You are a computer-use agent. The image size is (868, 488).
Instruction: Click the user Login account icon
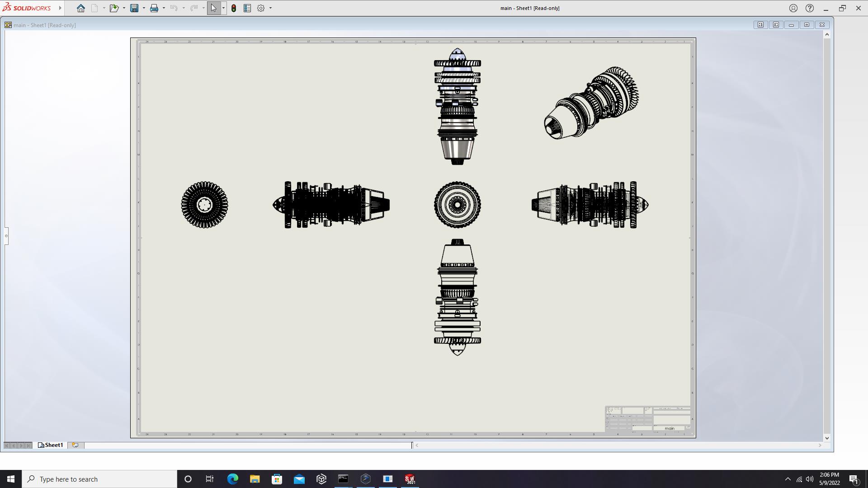tap(793, 8)
